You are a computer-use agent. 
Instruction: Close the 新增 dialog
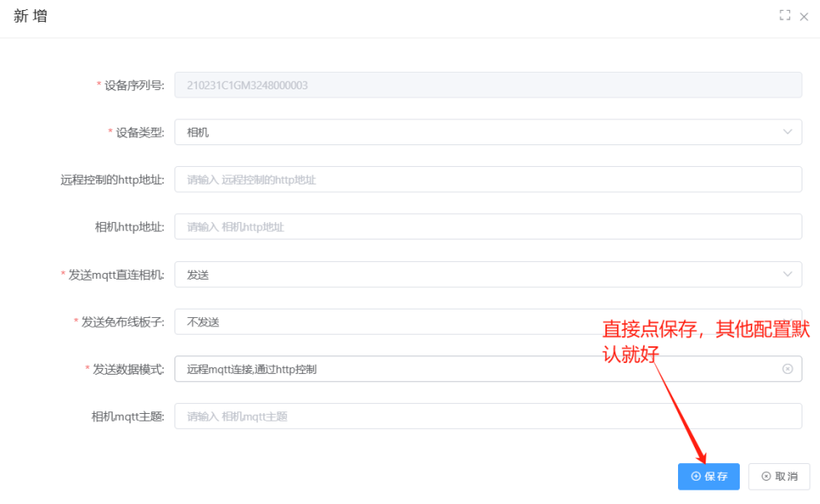click(804, 17)
